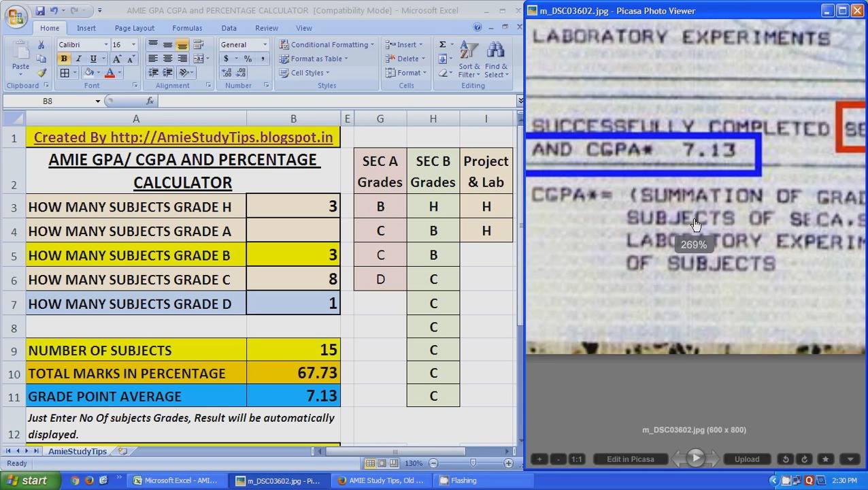Copy the selection in Clipboard group
The height and width of the screenshot is (490, 868).
coord(41,59)
